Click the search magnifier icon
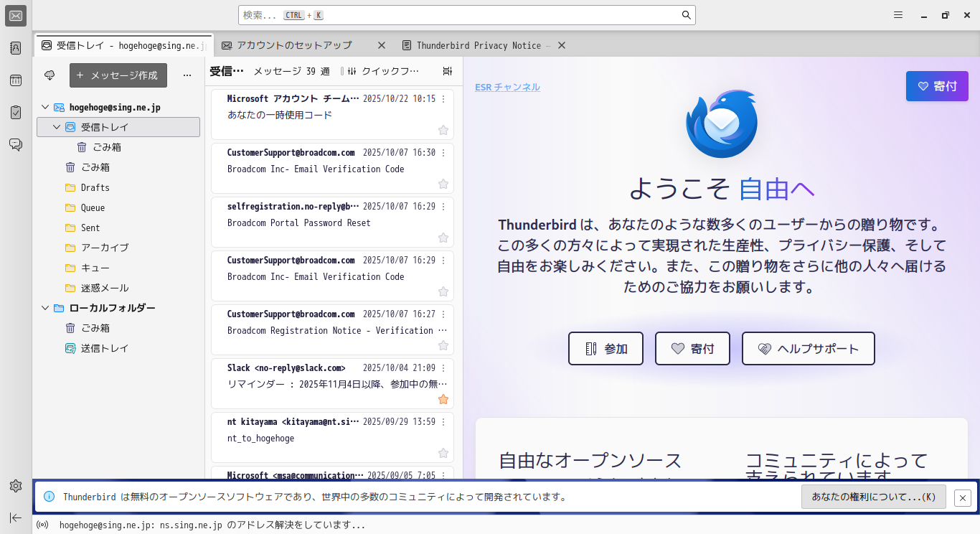This screenshot has width=980, height=534. click(x=686, y=15)
